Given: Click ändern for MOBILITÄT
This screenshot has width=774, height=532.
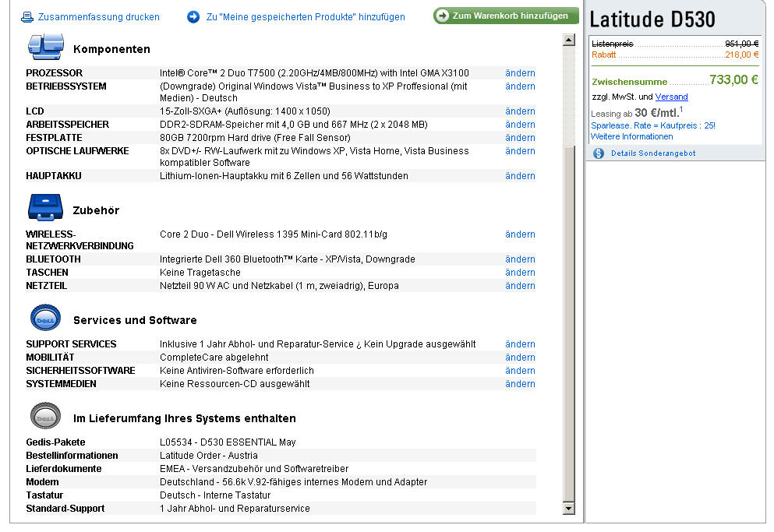Looking at the screenshot, I should (x=520, y=358).
